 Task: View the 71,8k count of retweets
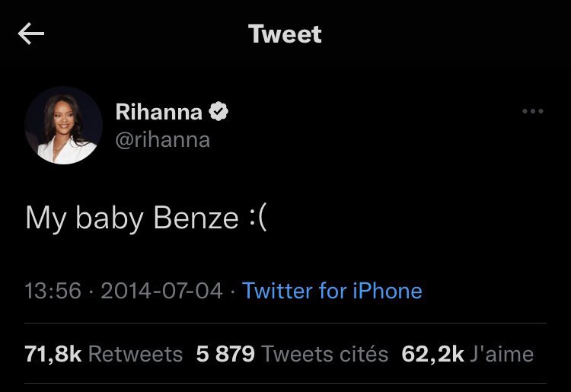click(x=53, y=354)
